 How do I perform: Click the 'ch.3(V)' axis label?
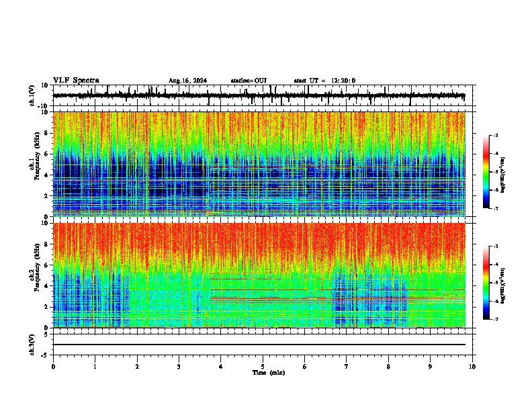tap(32, 345)
